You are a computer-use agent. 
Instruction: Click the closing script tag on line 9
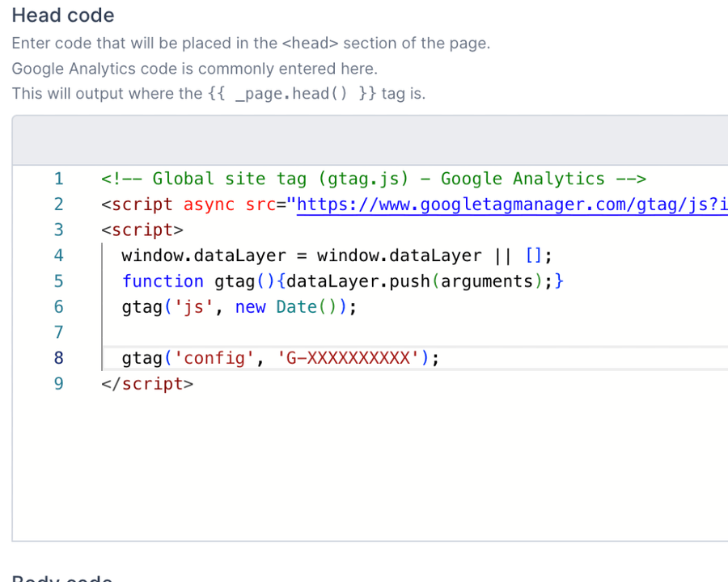tap(147, 384)
